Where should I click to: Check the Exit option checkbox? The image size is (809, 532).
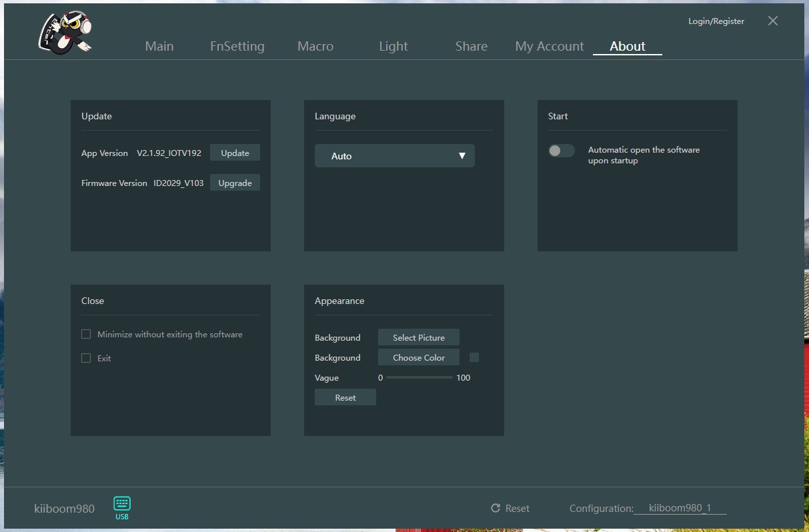tap(86, 358)
